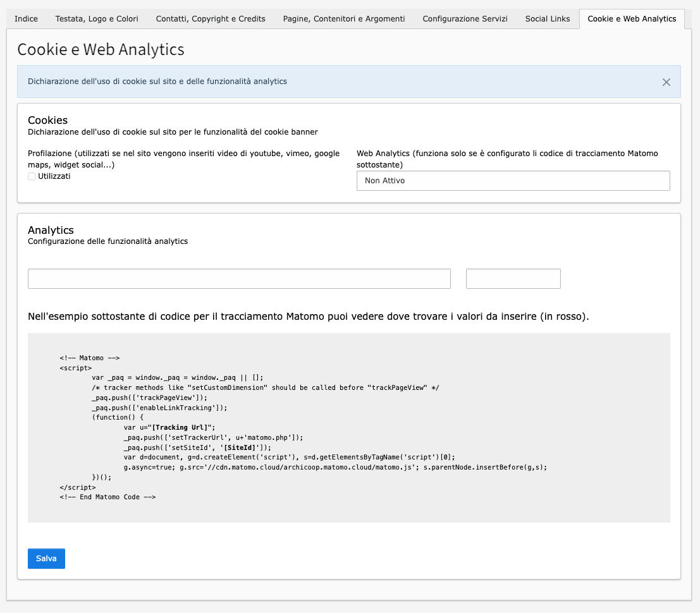This screenshot has height=613, width=700.
Task: Switch to Testata, Logo e Colori tab
Action: tap(97, 19)
